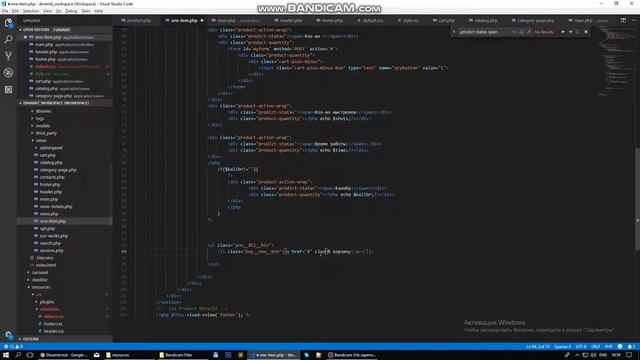The height and width of the screenshot is (360, 640).
Task: Collapse the views folder
Action: click(40, 140)
